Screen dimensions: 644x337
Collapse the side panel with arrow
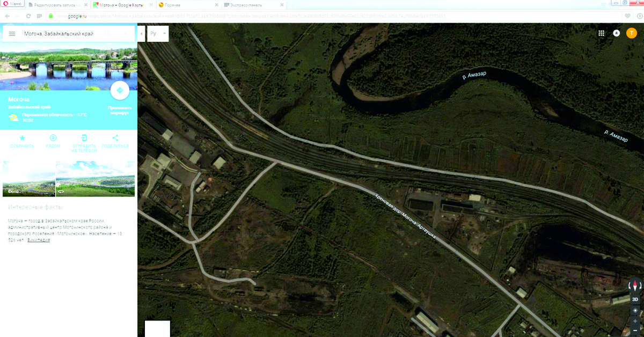pos(141,34)
